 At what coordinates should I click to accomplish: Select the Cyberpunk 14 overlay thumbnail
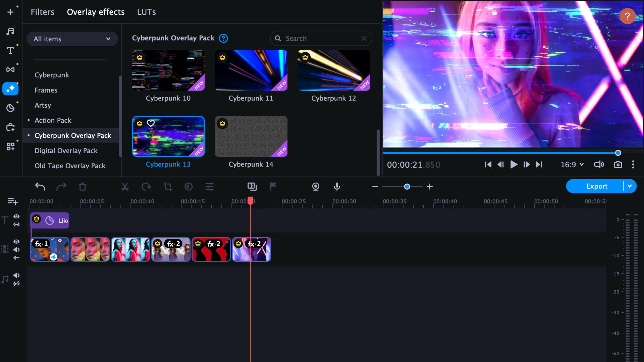251,136
